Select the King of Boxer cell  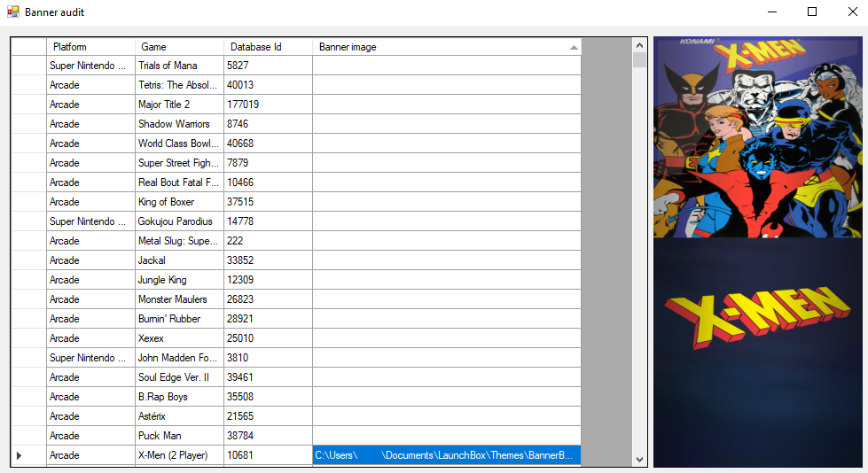(x=179, y=202)
